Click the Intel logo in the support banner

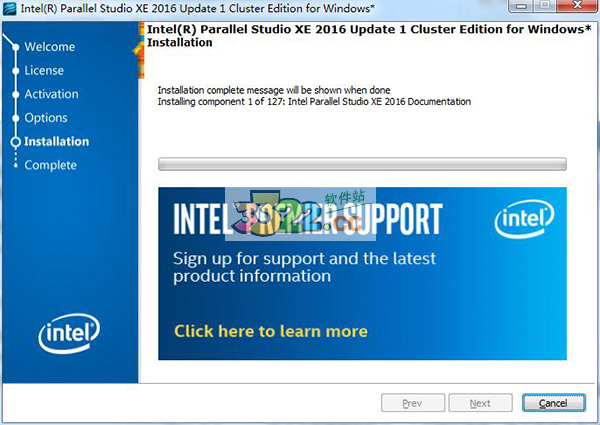[x=524, y=219]
